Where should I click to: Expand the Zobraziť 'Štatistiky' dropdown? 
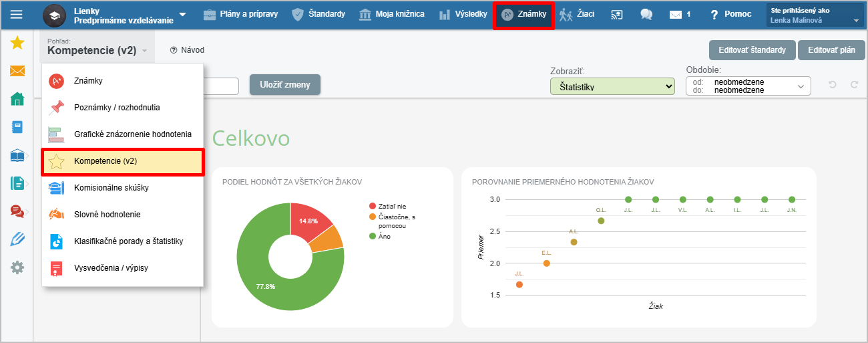612,86
